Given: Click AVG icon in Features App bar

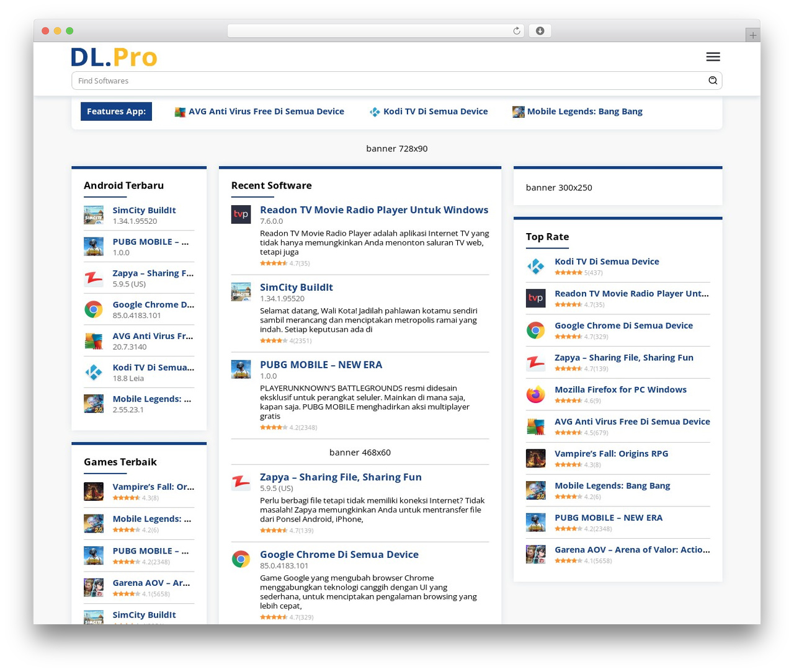Looking at the screenshot, I should (x=180, y=112).
